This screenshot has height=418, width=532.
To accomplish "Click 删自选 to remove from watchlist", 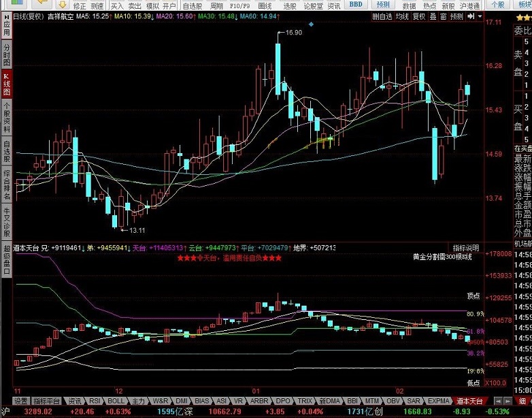I will [382, 16].
